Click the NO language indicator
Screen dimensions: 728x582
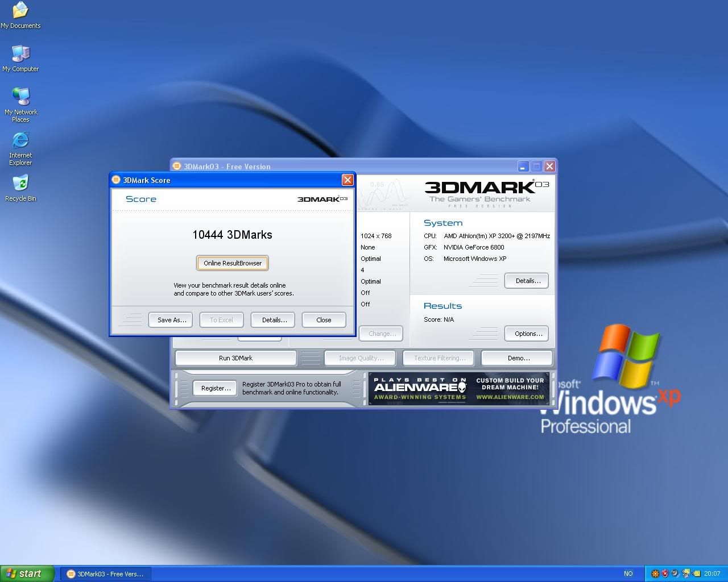click(x=628, y=574)
